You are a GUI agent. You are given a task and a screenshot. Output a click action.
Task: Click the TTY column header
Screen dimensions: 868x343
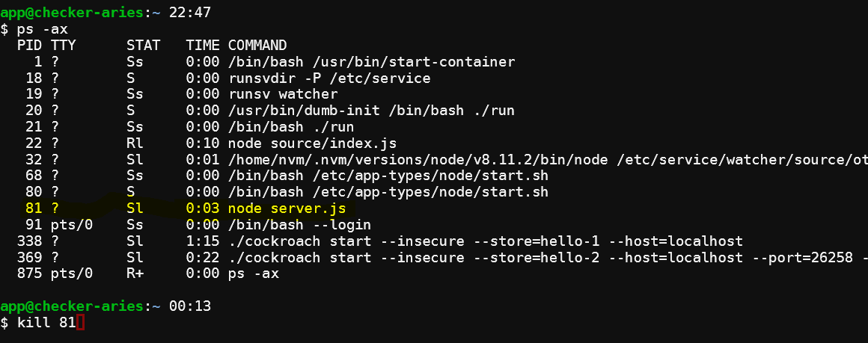click(64, 45)
